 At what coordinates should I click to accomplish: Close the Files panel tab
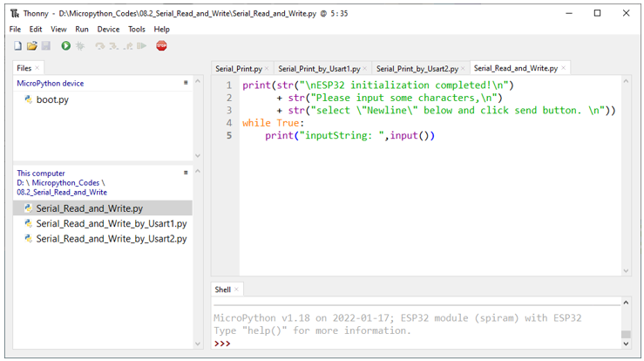[x=37, y=68]
